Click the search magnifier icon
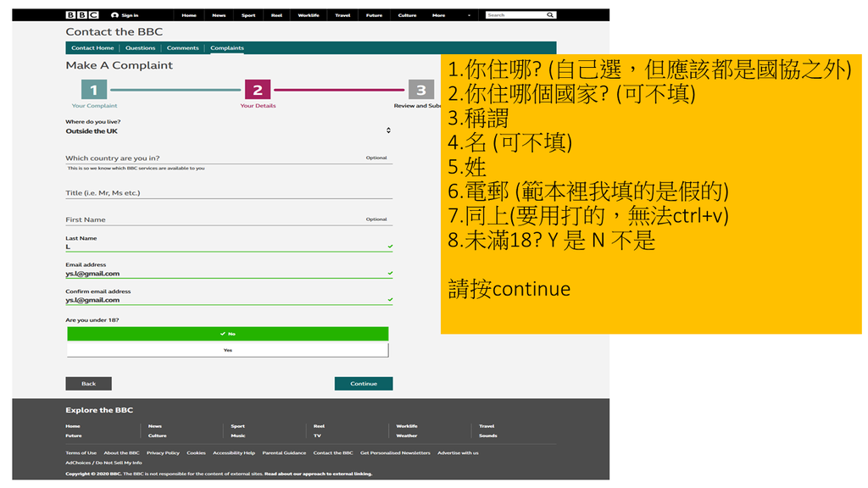This screenshot has width=868, height=488. [x=550, y=15]
